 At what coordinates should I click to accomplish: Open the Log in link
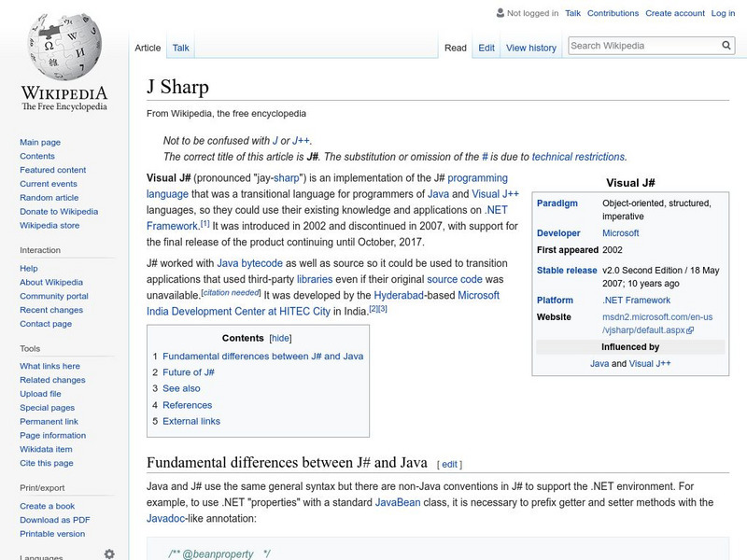click(723, 13)
